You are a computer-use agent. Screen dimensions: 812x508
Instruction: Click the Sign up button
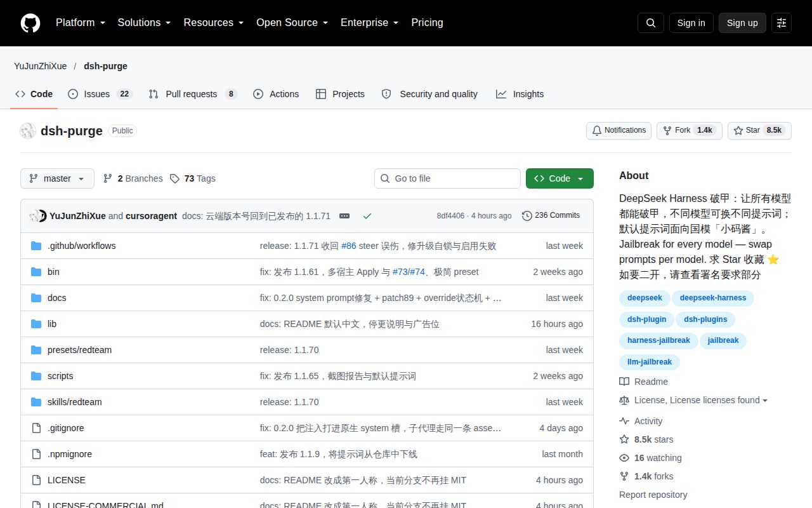[742, 23]
